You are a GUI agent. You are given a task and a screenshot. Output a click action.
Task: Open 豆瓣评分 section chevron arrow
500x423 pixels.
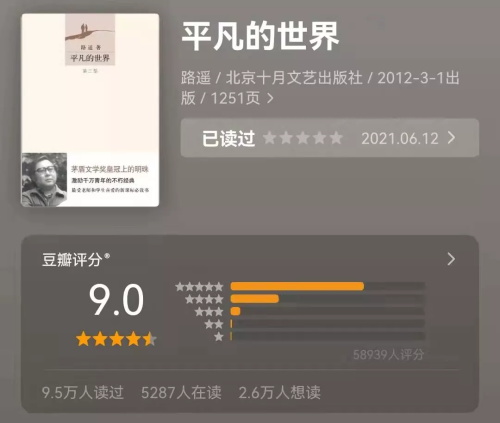(451, 259)
